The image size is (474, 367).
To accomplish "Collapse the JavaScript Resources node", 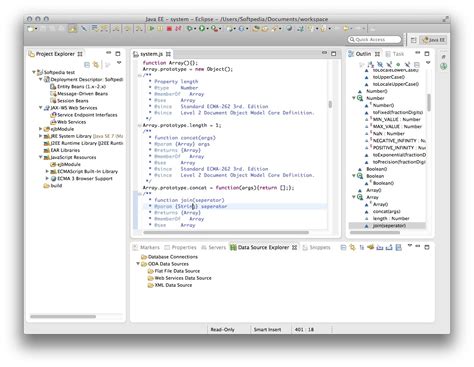I will pyautogui.click(x=41, y=157).
